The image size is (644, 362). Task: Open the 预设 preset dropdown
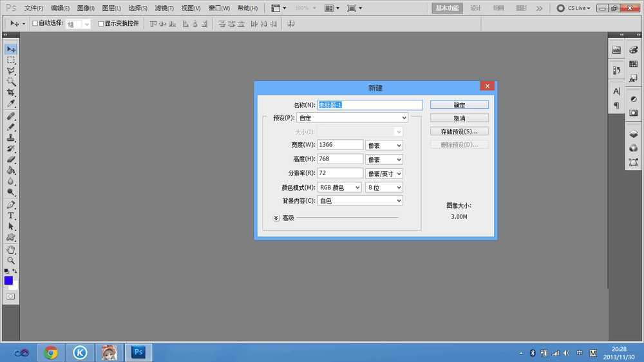click(352, 118)
